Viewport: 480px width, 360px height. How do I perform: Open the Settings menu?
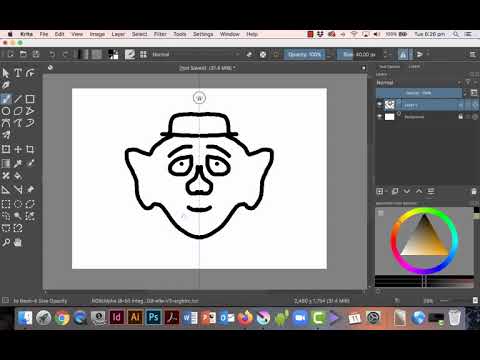[203, 34]
